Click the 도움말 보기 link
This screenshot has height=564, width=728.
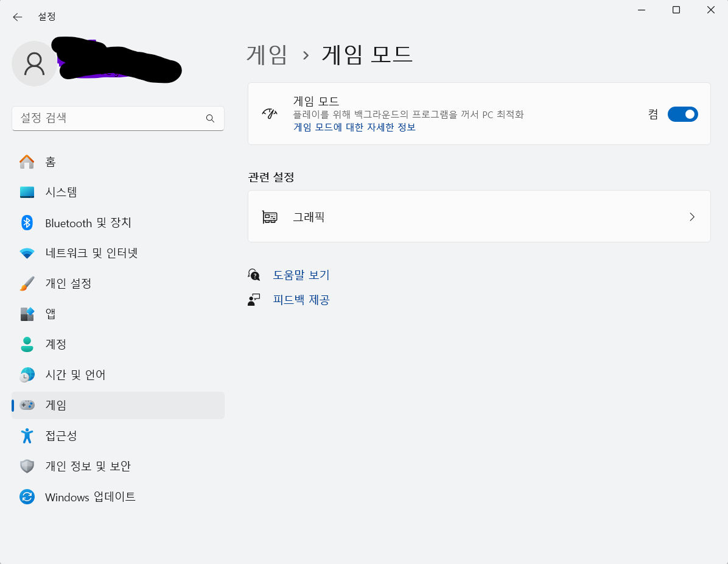(x=301, y=275)
